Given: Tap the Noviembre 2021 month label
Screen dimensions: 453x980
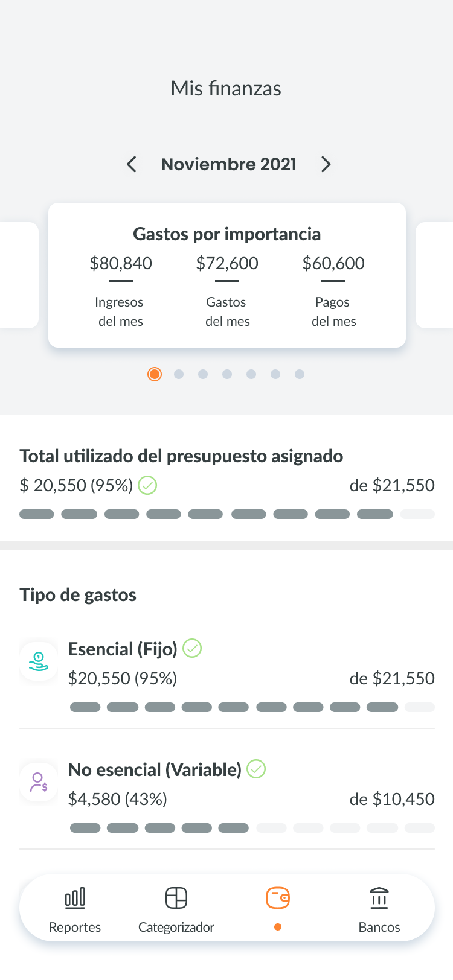Looking at the screenshot, I should tap(229, 164).
